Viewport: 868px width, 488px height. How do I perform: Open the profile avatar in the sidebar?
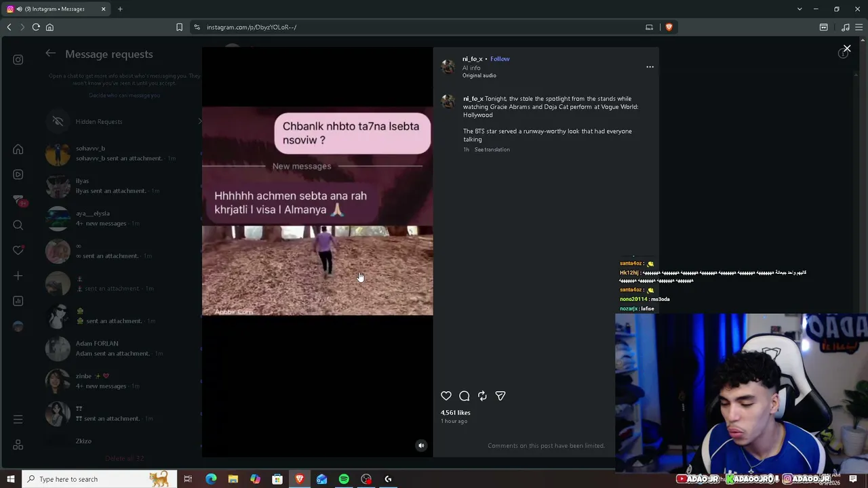tap(18, 326)
